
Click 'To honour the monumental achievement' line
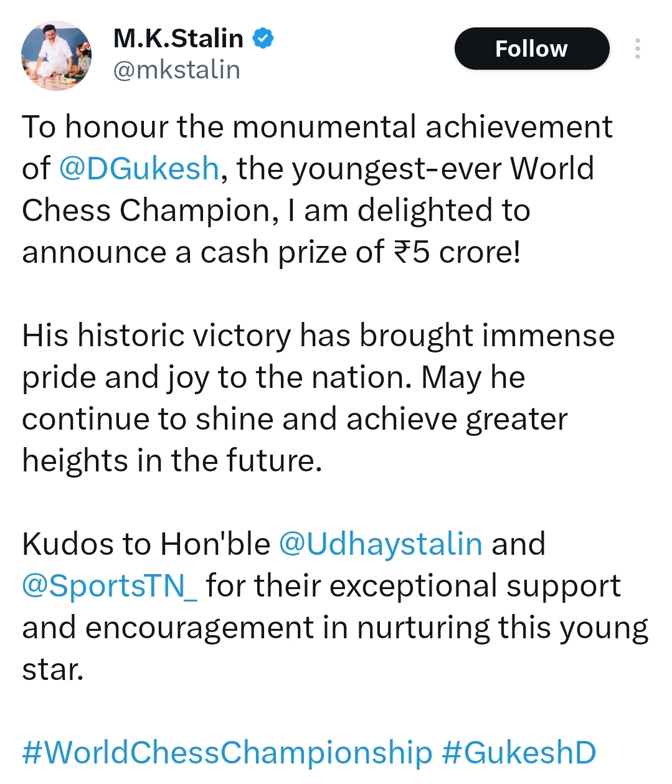point(317,127)
